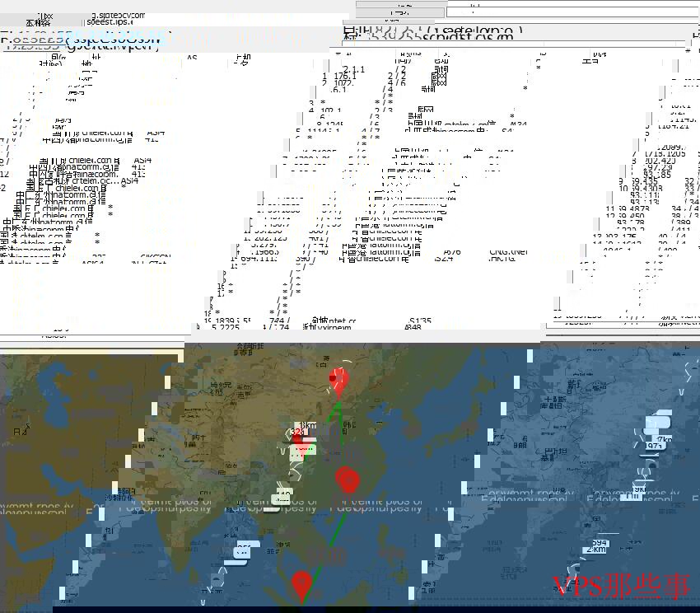Open the small selector box beside the top input field
This screenshot has height=613, width=700.
pyautogui.click(x=400, y=12)
